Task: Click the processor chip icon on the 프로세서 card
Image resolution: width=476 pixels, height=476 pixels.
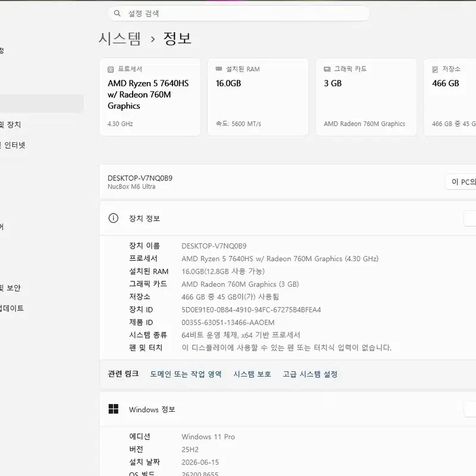Action: (111, 70)
